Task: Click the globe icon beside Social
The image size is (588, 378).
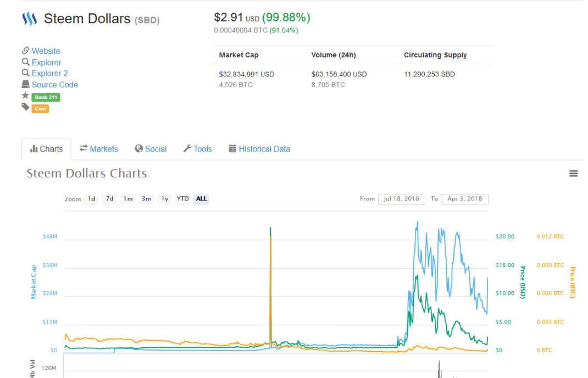Action: click(138, 148)
